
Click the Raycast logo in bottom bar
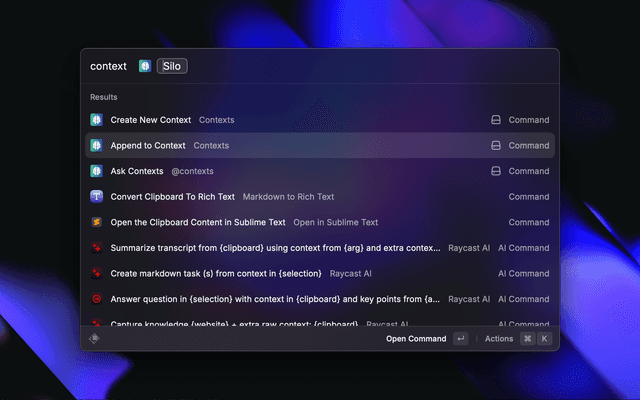tap(95, 339)
